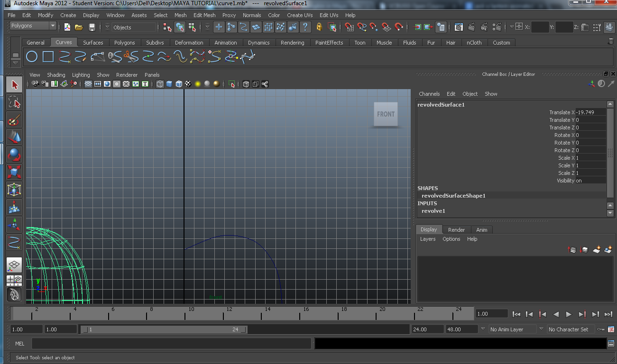This screenshot has height=364, width=617.
Task: Activate the Scale tool in toolbox
Action: (x=15, y=172)
